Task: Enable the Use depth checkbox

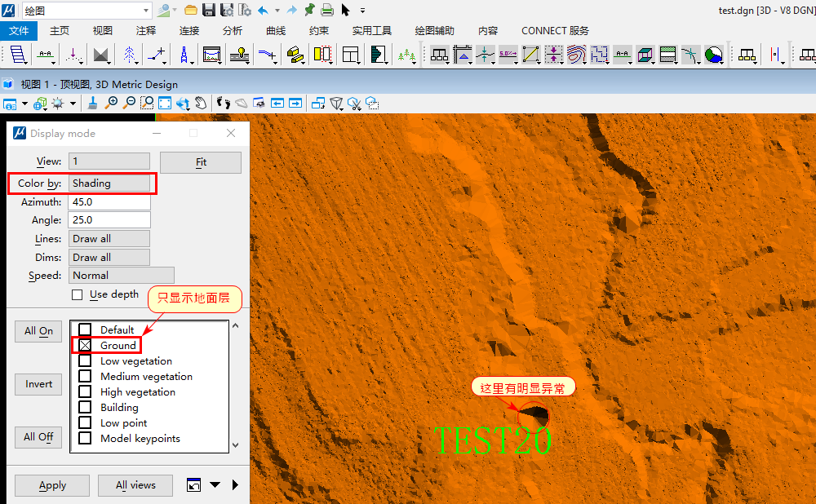Action: [x=78, y=294]
